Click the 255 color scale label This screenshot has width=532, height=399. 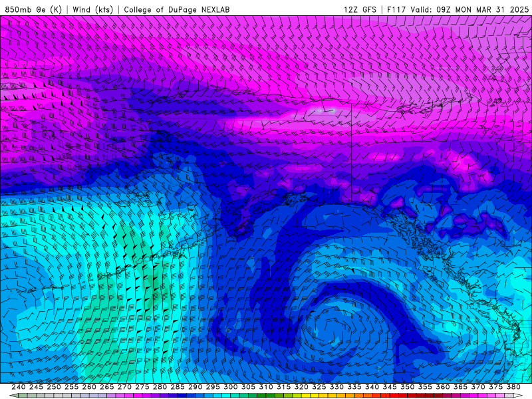(71, 387)
